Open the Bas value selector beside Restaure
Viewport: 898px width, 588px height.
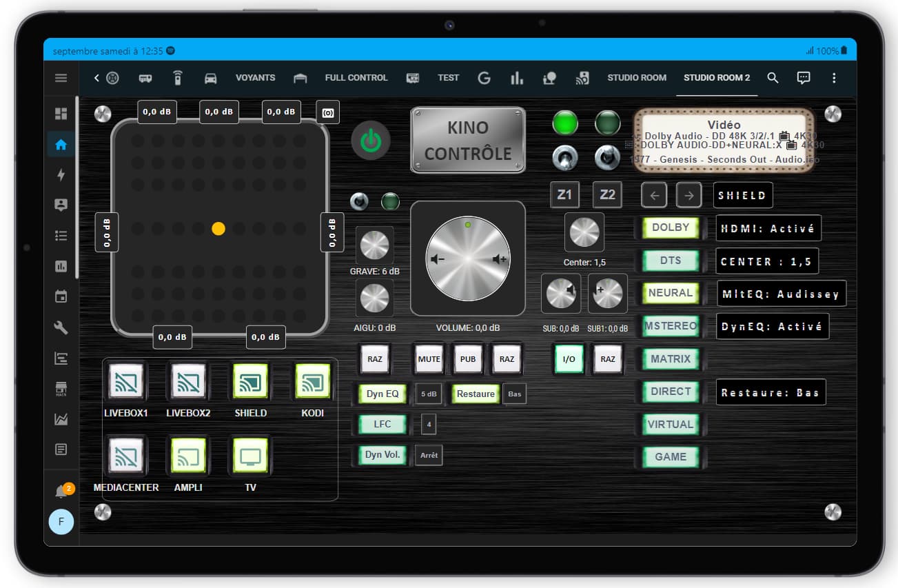[x=515, y=394]
